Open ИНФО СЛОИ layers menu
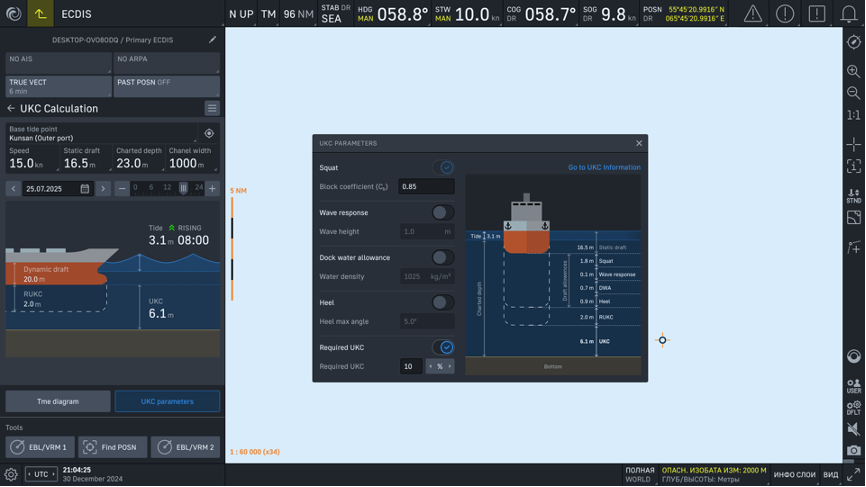 pos(794,475)
